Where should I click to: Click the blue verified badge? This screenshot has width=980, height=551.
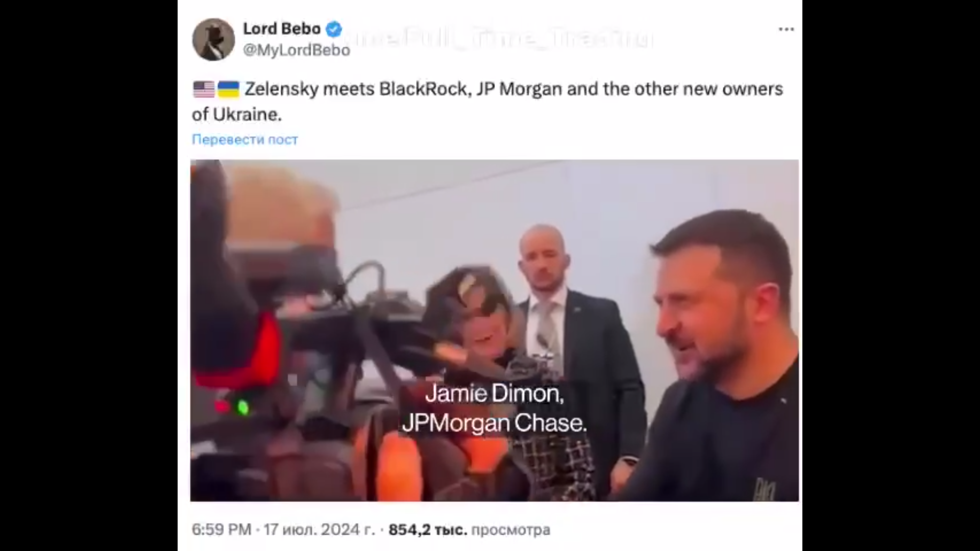tap(334, 29)
